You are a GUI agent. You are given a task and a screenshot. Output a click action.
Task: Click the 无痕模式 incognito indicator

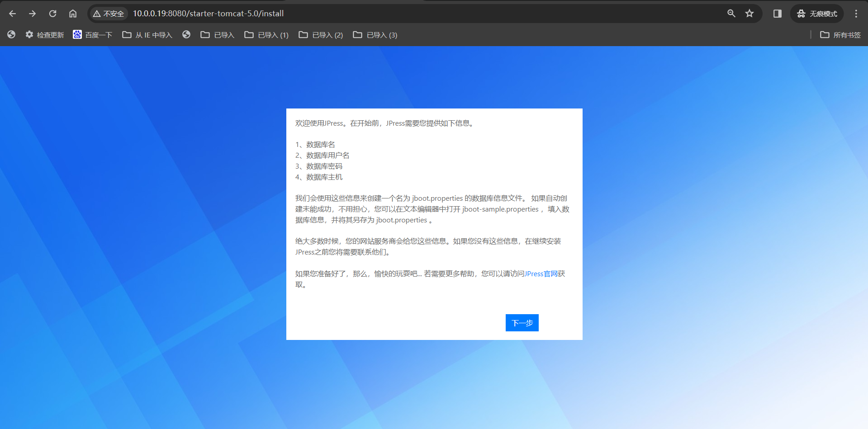(x=817, y=14)
